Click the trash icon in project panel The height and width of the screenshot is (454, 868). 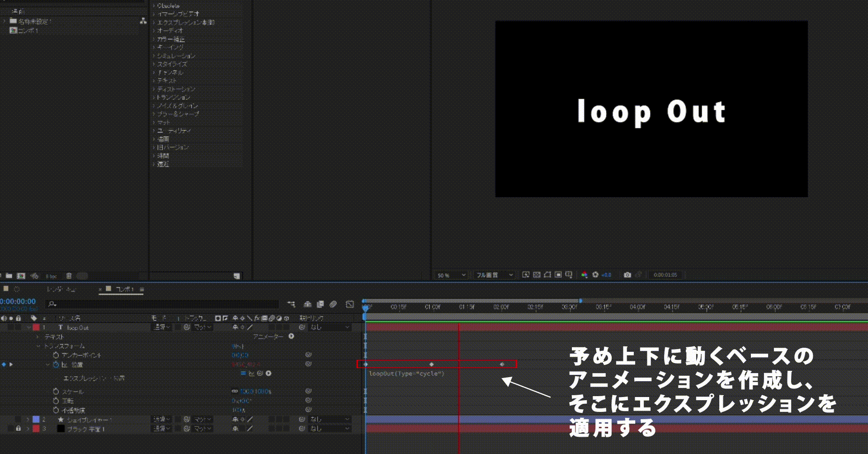69,276
